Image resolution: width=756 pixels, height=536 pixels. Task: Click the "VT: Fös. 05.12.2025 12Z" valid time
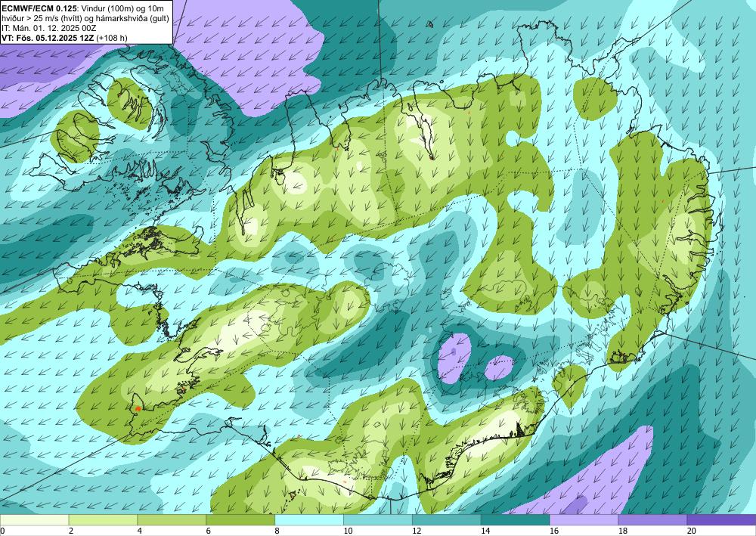[x=48, y=38]
